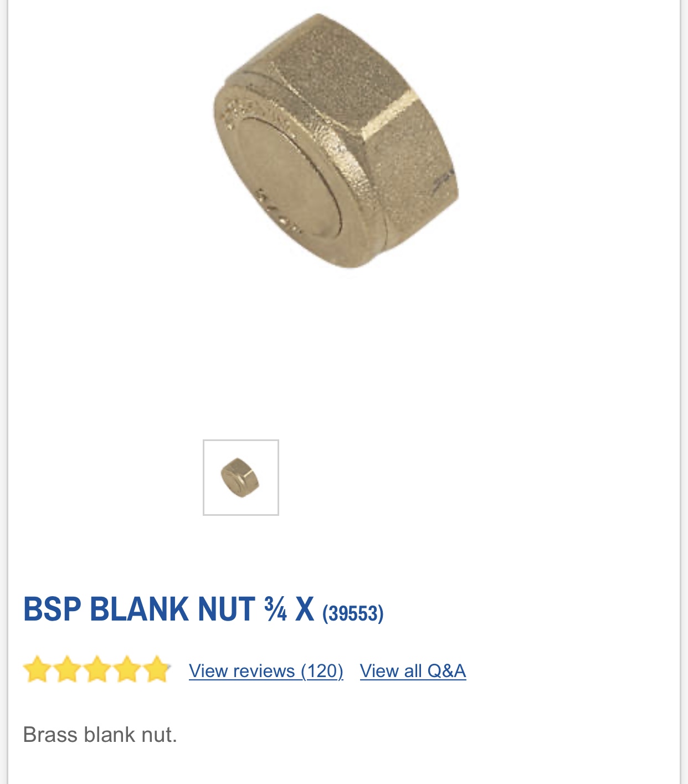Click the product code (39553)

(353, 613)
